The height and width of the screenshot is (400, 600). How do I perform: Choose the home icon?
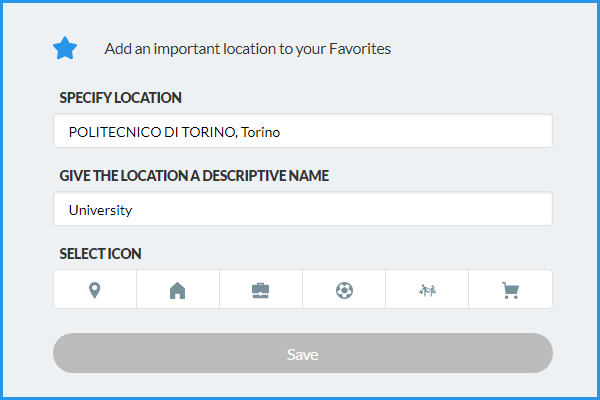click(x=178, y=290)
